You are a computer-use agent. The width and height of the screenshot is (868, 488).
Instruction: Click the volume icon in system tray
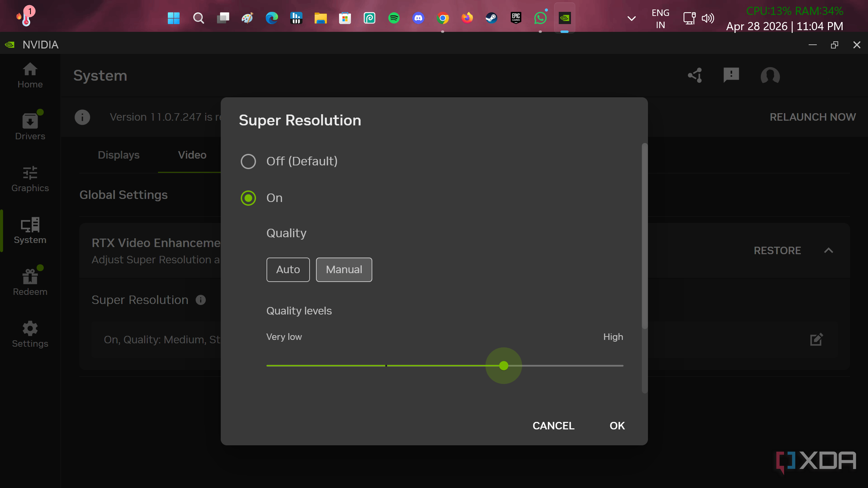tap(708, 18)
